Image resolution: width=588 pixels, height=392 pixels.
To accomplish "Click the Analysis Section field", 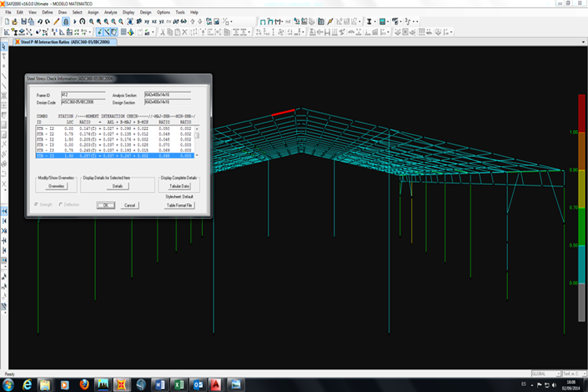I will coord(167,95).
